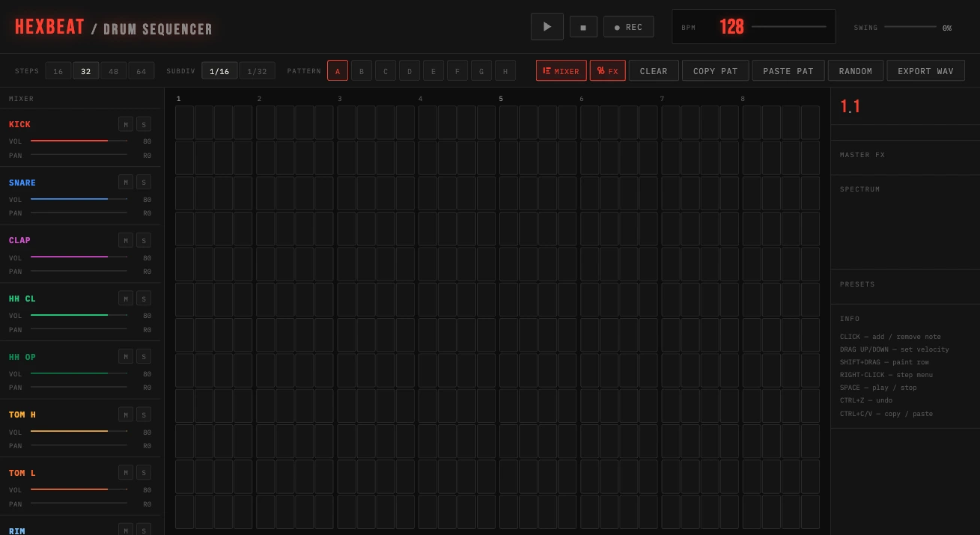Viewport: 980px width, 535px height.
Task: Solo the KICK track
Action: pos(144,123)
